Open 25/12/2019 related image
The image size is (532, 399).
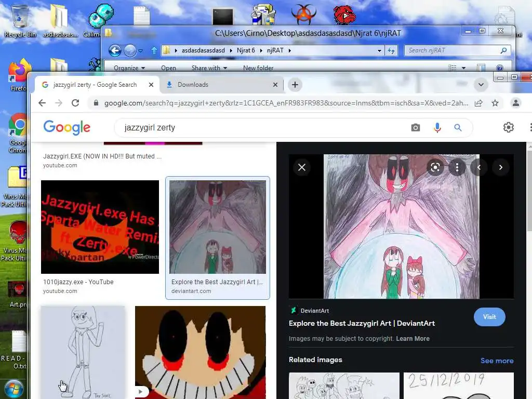pyautogui.click(x=458, y=385)
